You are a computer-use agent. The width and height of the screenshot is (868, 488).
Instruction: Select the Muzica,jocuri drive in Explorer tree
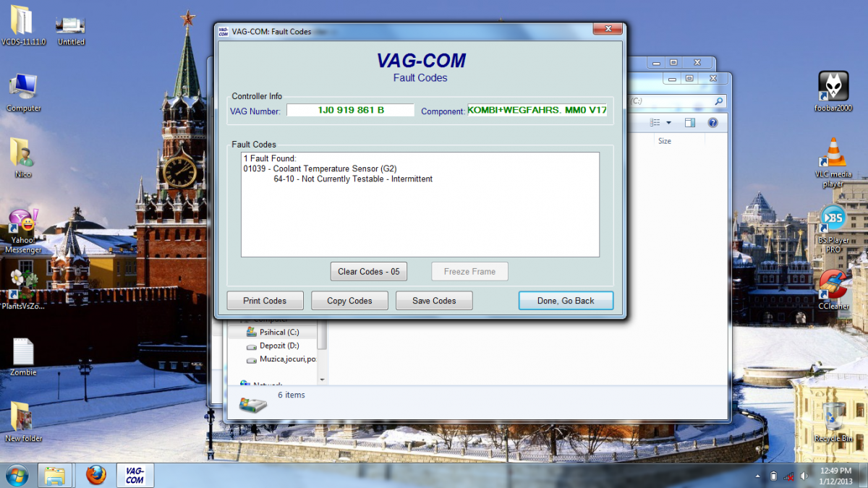tap(281, 359)
